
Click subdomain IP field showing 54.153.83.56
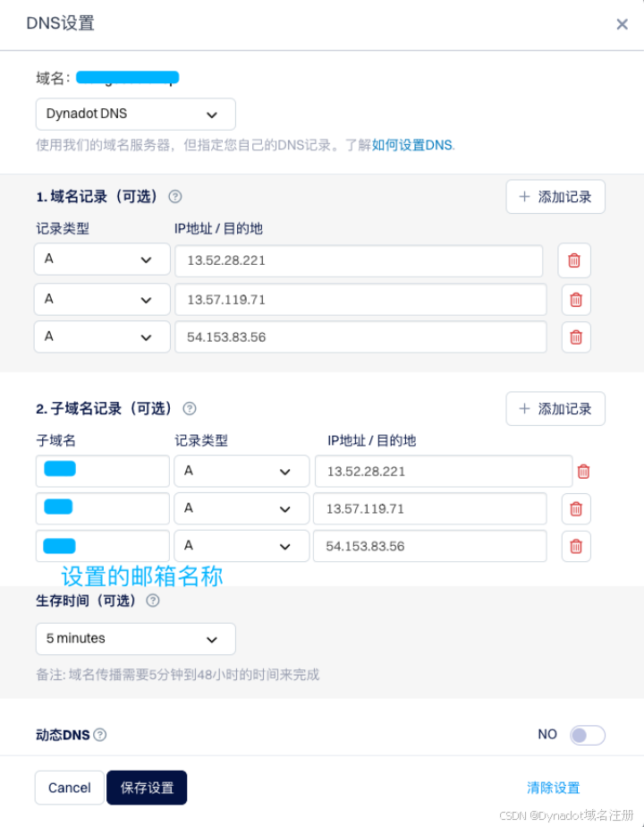[x=429, y=546]
